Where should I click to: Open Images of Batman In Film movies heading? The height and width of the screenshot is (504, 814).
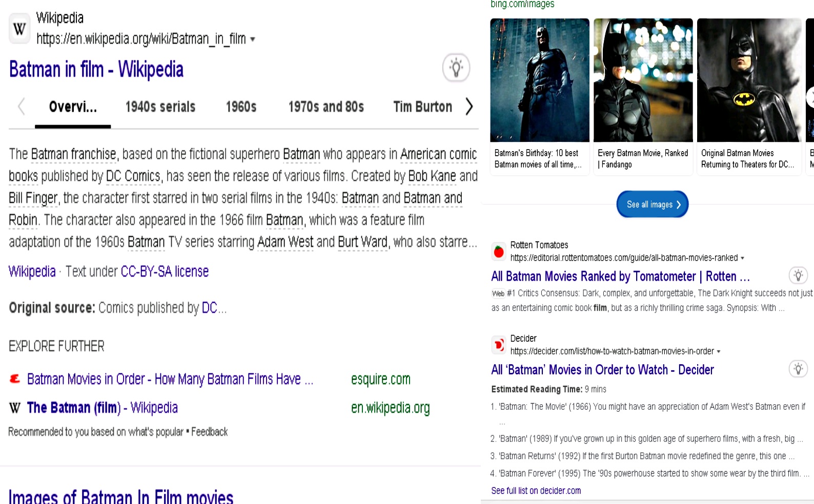click(x=121, y=497)
